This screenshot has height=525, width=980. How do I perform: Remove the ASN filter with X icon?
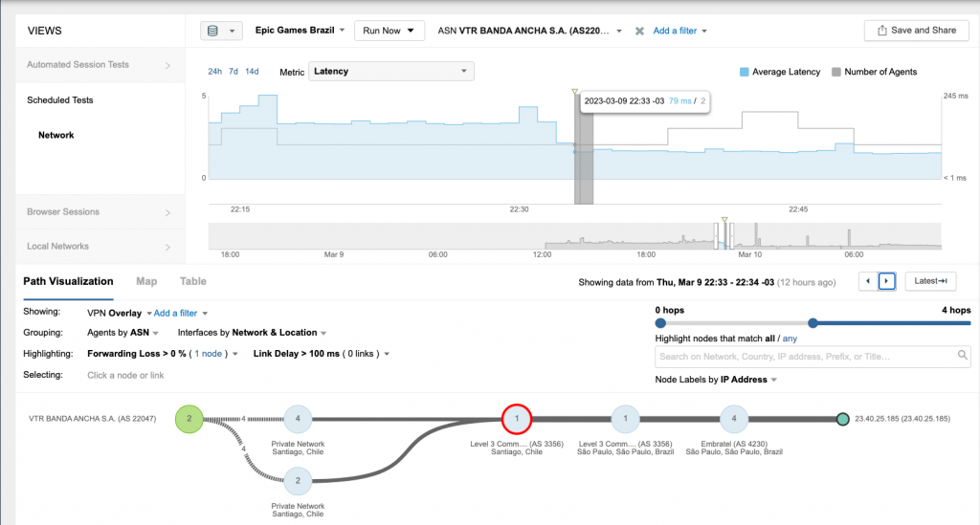pos(639,31)
